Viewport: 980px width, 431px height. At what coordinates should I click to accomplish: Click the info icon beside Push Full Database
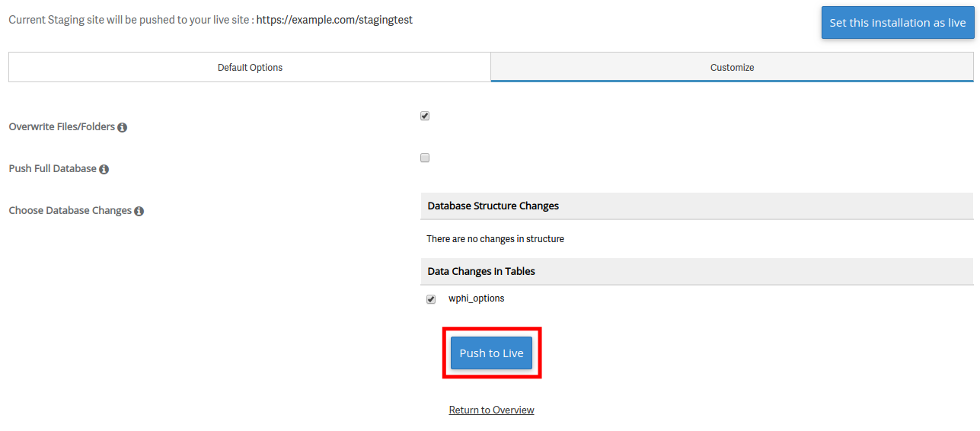coord(104,169)
